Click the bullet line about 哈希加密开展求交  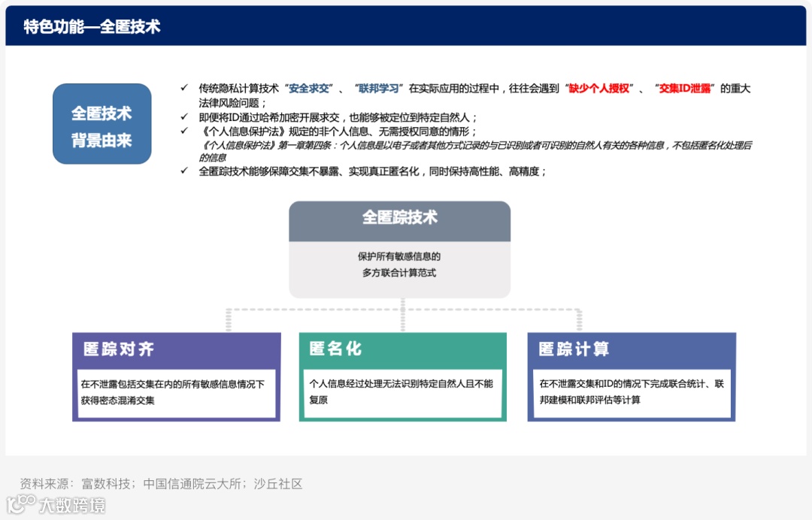click(x=338, y=117)
